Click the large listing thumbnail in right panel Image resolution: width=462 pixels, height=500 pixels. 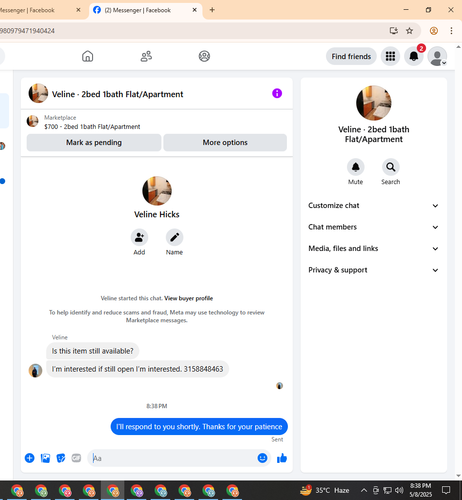[373, 103]
